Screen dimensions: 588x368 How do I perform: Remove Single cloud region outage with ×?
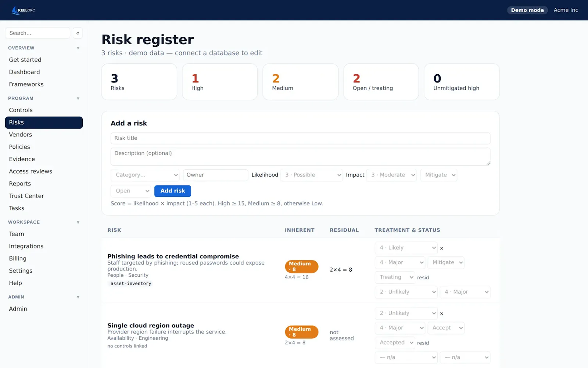point(442,314)
